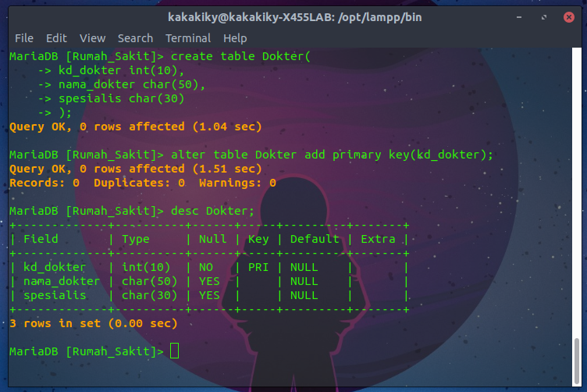The height and width of the screenshot is (392, 587).
Task: Click the 'desc Dokter;' command
Action: click(212, 211)
